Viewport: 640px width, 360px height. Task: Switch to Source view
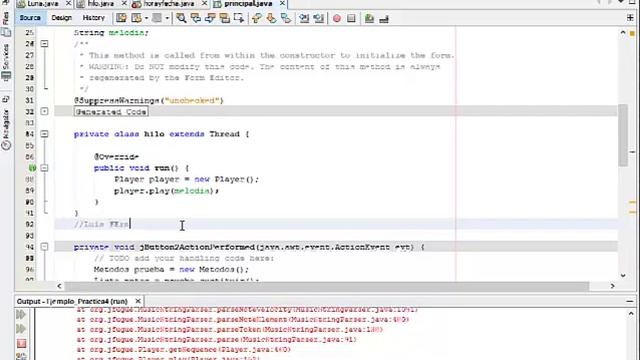pos(30,18)
